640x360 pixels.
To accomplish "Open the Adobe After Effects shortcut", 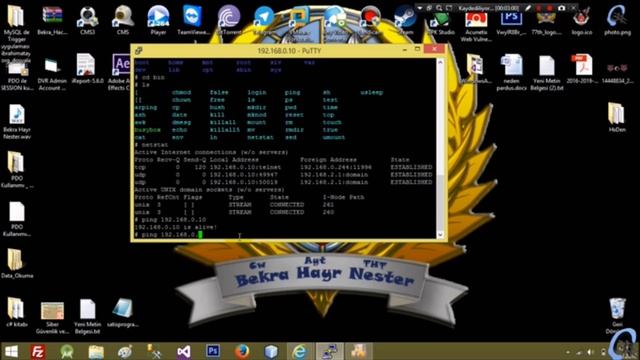I will point(120,71).
